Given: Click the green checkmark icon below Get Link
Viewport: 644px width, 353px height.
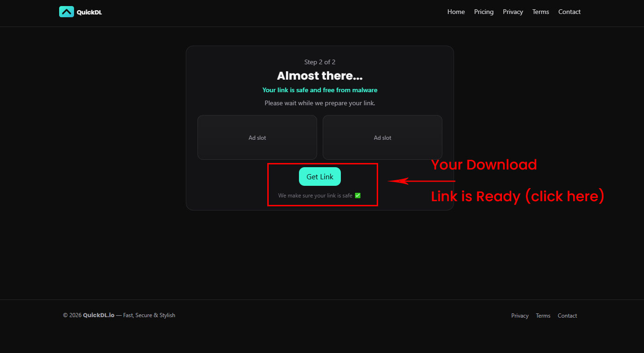Looking at the screenshot, I should (358, 196).
